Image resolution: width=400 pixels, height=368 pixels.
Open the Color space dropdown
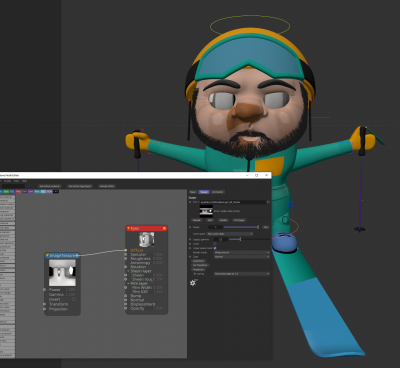tap(230, 234)
